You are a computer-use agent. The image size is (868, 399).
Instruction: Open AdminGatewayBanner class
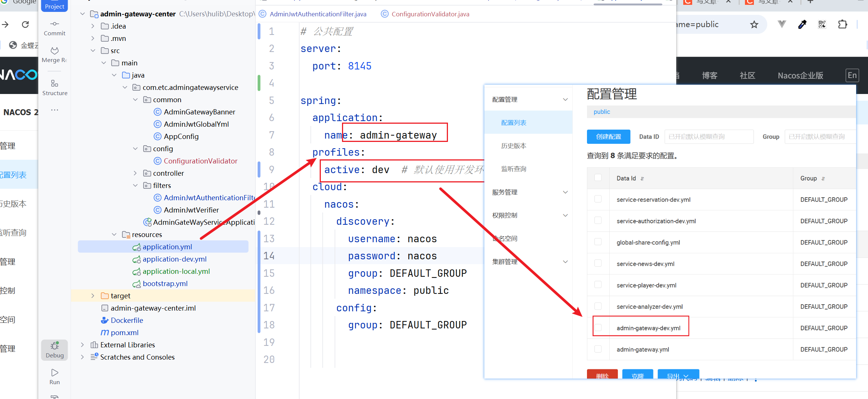coord(199,112)
